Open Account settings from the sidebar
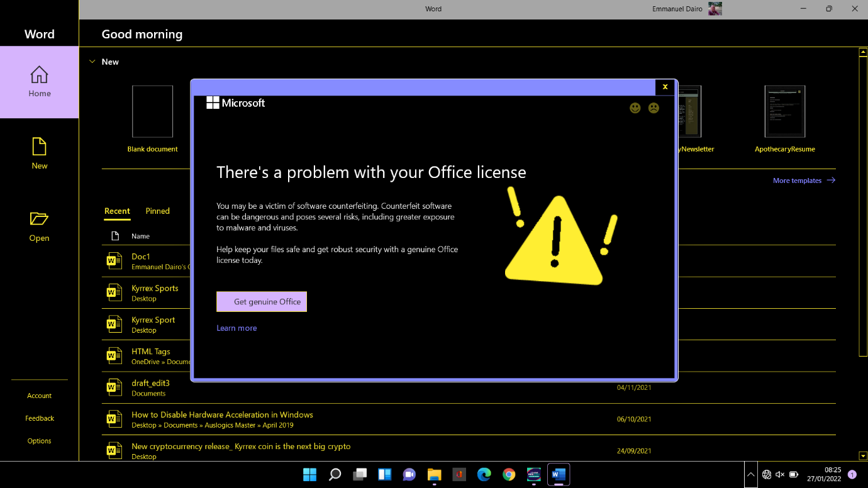This screenshot has height=488, width=868. 39,395
